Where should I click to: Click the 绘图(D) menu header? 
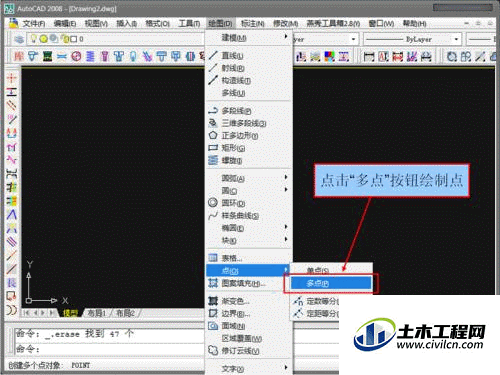coord(220,24)
